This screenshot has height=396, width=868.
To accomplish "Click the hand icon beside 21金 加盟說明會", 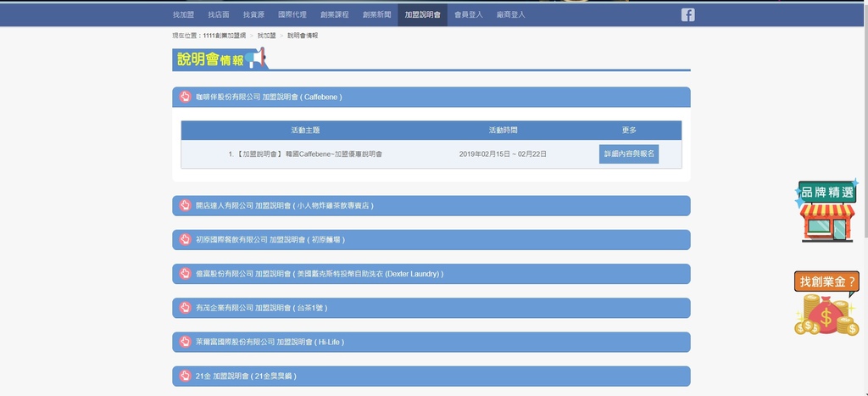I will coord(185,376).
